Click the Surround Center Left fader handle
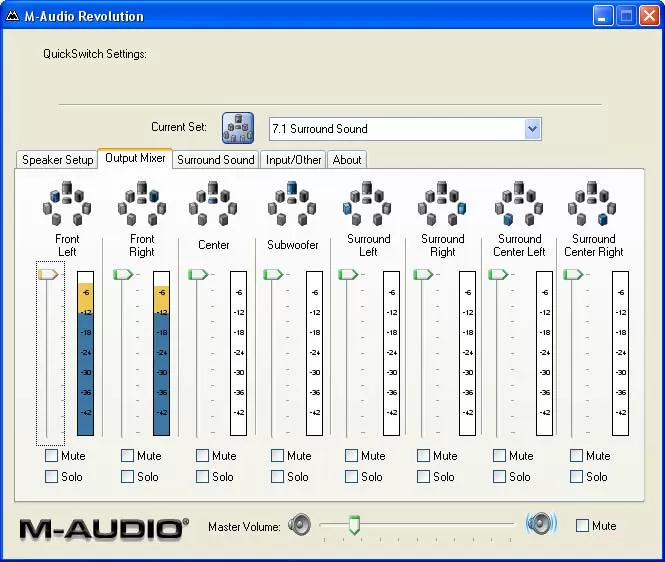 tap(498, 274)
